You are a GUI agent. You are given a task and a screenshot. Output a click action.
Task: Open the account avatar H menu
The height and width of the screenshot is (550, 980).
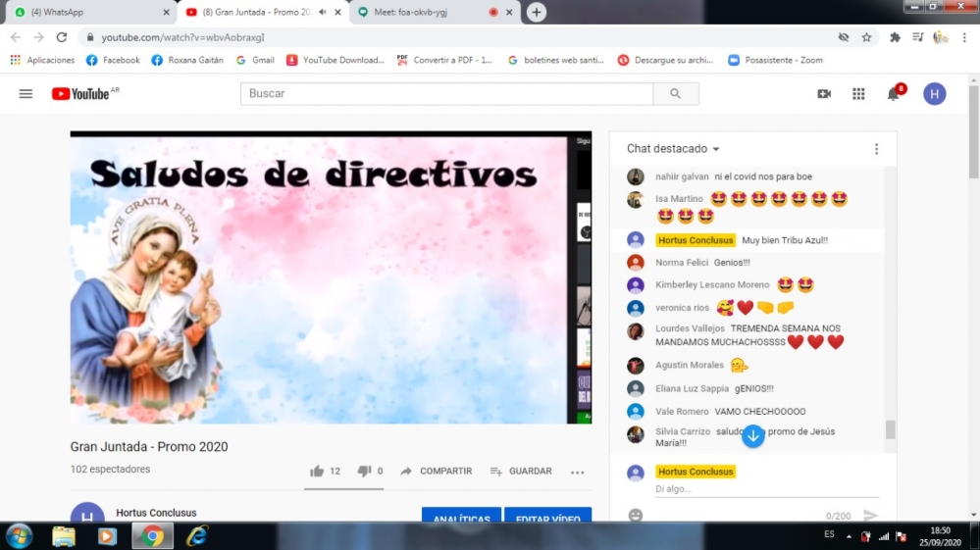click(934, 94)
